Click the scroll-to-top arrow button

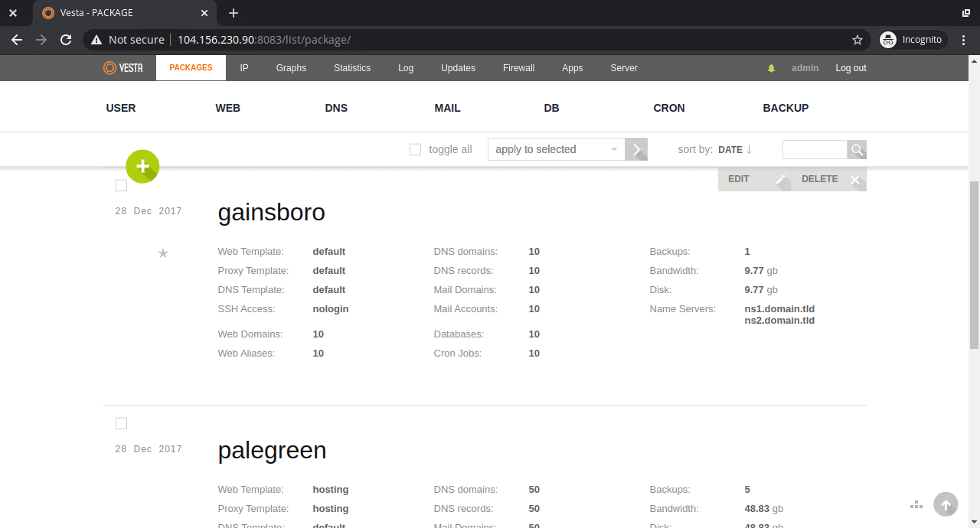pos(946,504)
